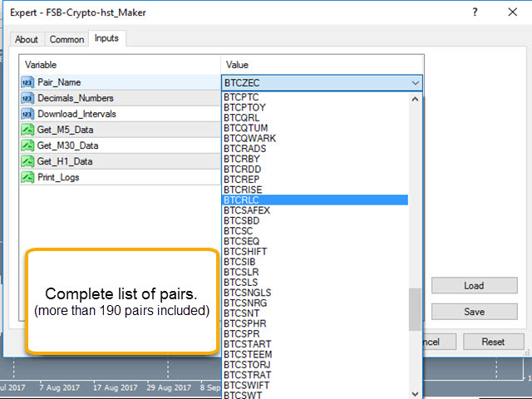
Task: Click the Get_M30_Data boolean icon
Action: 27,146
